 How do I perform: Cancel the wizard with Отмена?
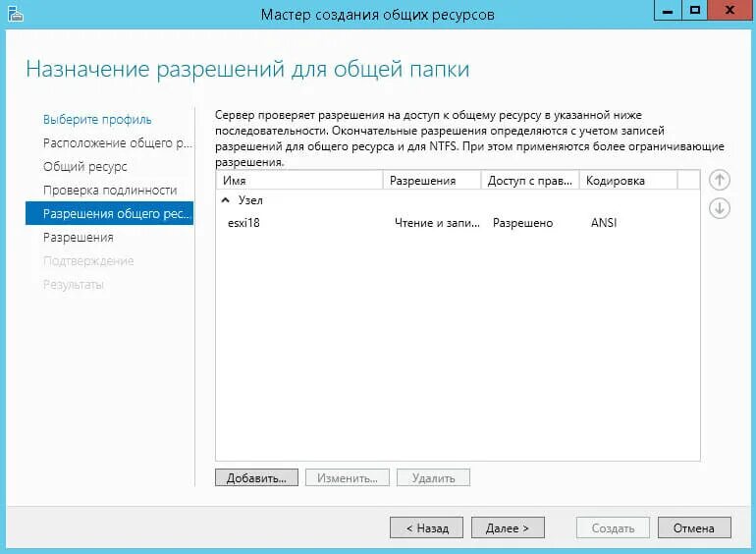pyautogui.click(x=694, y=527)
